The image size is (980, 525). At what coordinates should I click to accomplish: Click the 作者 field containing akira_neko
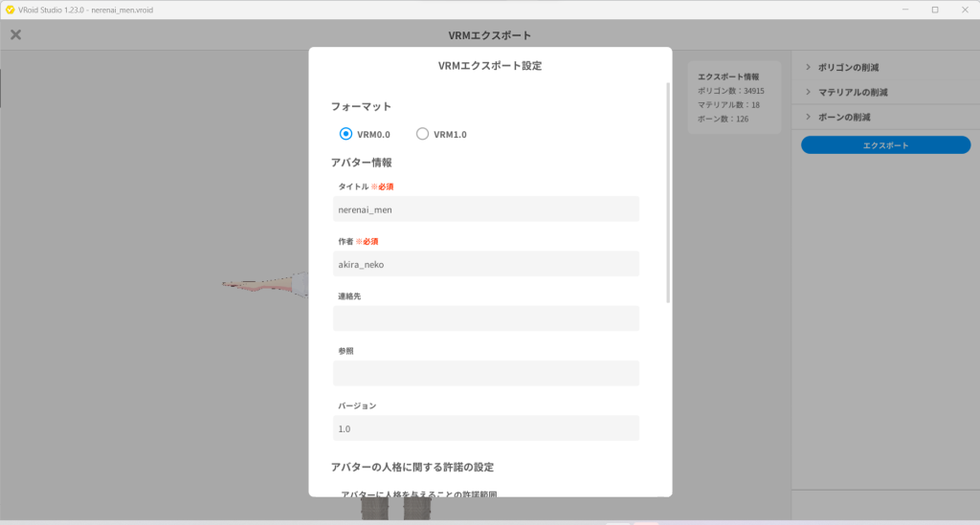click(485, 264)
